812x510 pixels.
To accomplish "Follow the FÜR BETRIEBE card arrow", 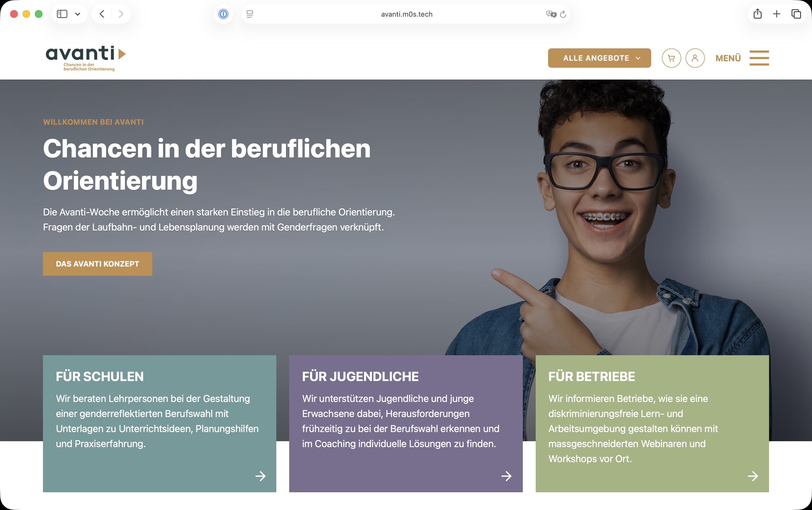I will pos(753,476).
